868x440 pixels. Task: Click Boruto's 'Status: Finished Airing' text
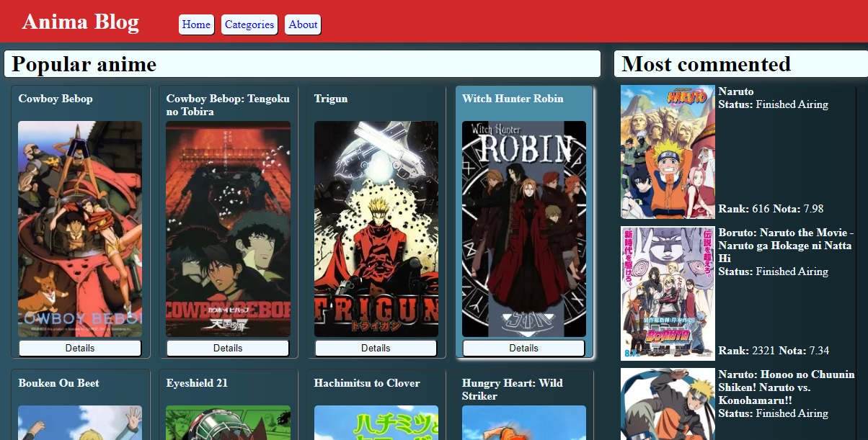(x=774, y=271)
